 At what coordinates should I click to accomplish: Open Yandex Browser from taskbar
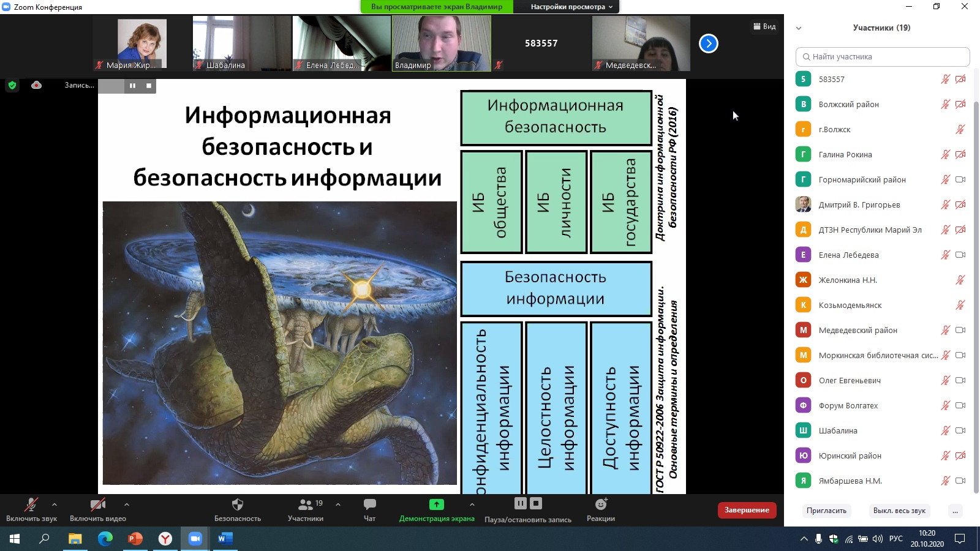pos(165,539)
